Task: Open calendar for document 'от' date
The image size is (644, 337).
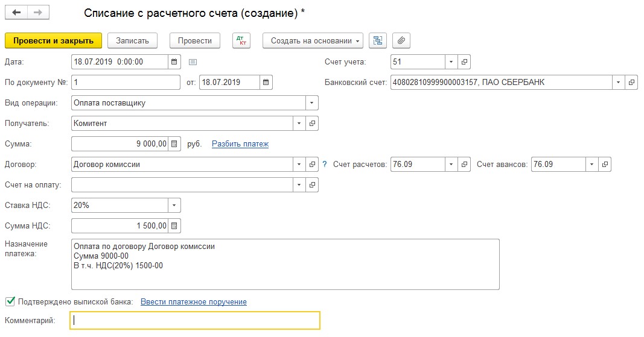Action: (x=266, y=82)
